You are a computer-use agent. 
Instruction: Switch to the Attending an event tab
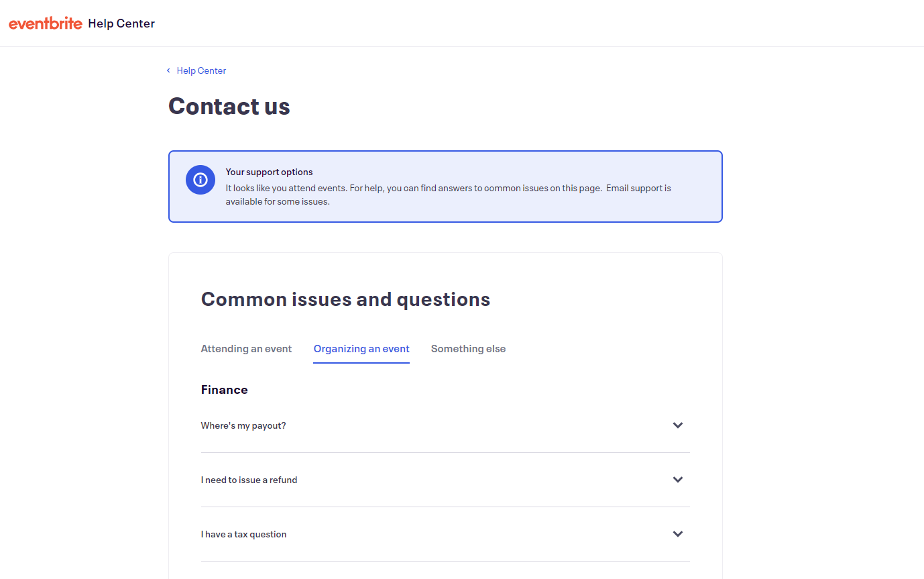(x=246, y=349)
